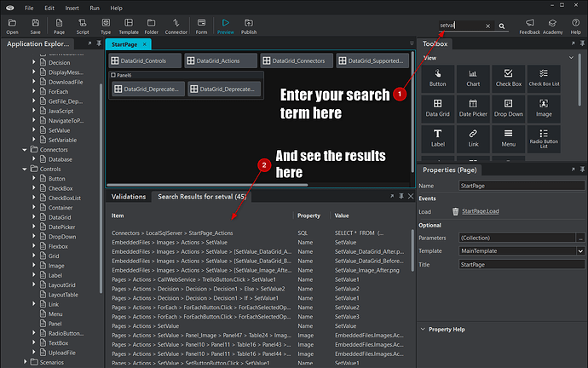Collapse the Controls tree folder
588x368 pixels.
(x=25, y=169)
